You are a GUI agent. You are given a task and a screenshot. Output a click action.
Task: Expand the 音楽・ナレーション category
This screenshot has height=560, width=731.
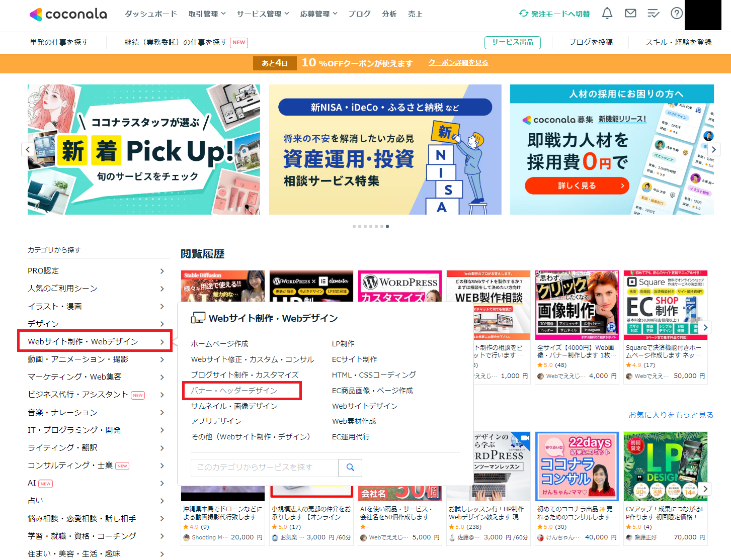(x=96, y=413)
